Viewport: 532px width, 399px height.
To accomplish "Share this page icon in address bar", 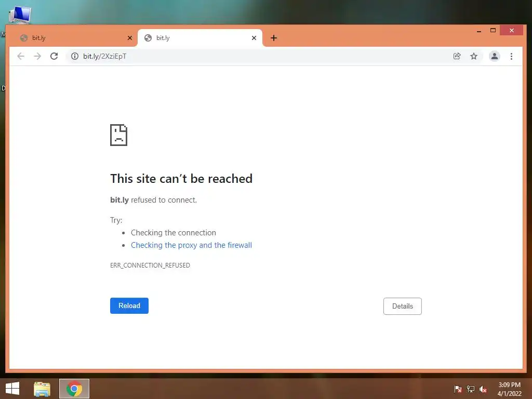I will click(x=457, y=56).
